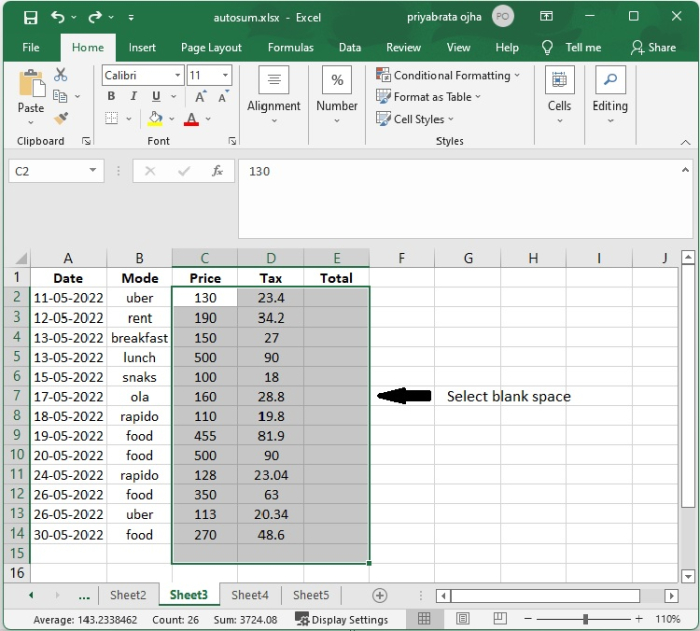Click the Undo arrow icon
Viewport: 700px width, 631px height.
pos(58,17)
